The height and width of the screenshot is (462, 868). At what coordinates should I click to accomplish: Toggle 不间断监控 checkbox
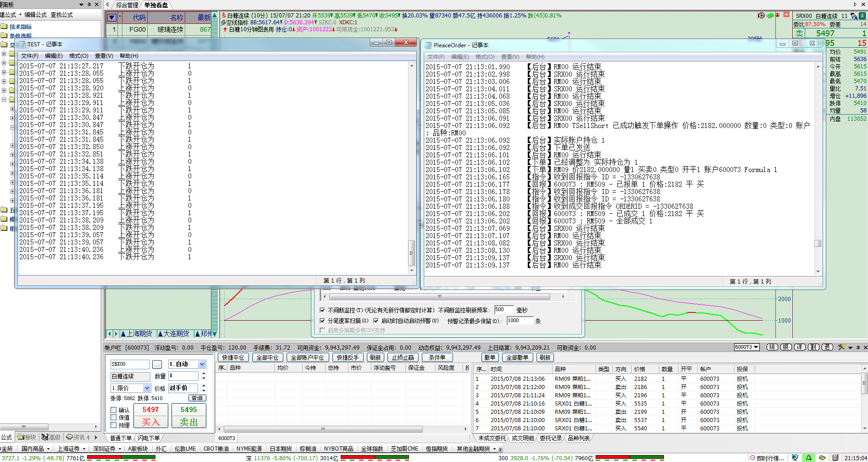(322, 310)
